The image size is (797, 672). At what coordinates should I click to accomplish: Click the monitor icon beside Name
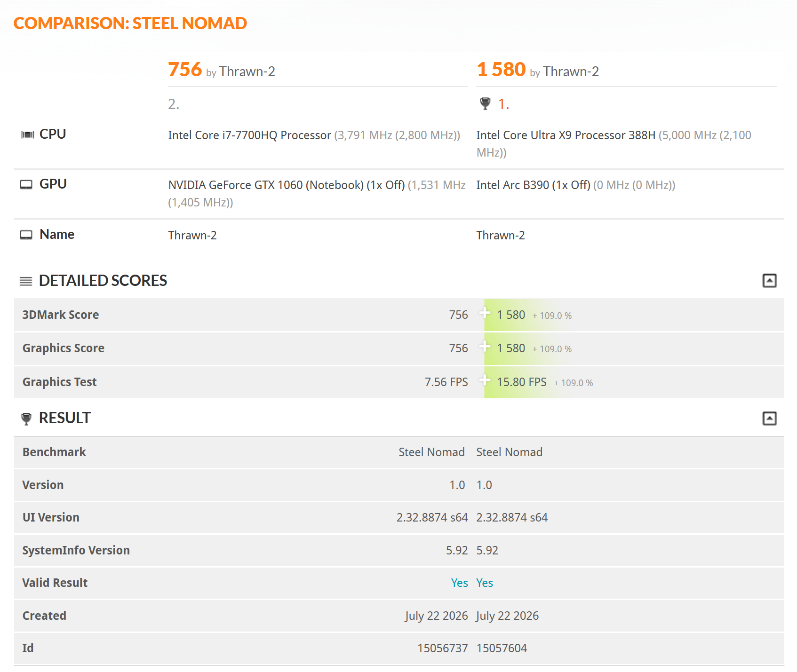26,235
